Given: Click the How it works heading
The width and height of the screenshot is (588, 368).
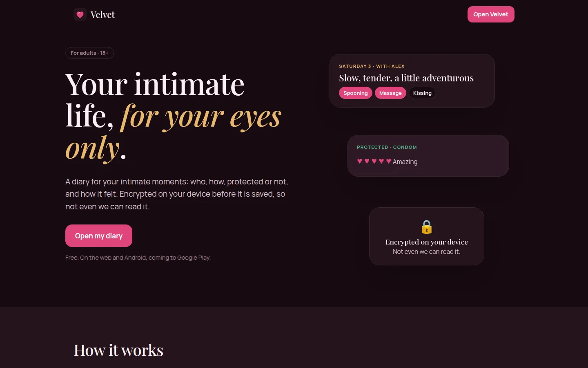Looking at the screenshot, I should point(118,350).
